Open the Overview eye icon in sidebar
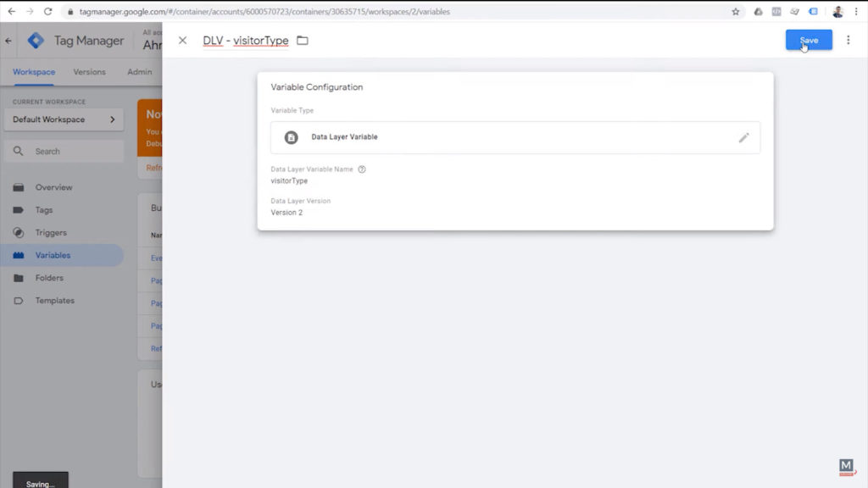 20,187
